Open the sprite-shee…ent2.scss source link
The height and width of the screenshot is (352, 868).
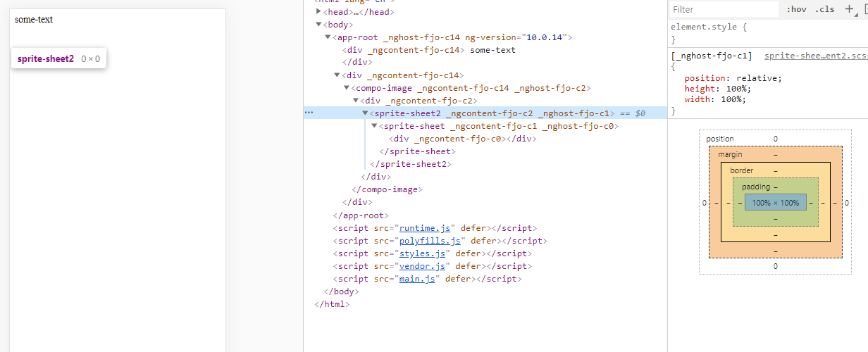(816, 56)
